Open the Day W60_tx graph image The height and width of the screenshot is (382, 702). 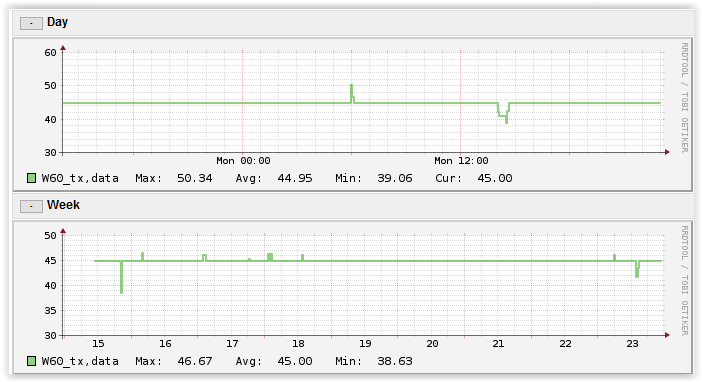[x=352, y=114]
